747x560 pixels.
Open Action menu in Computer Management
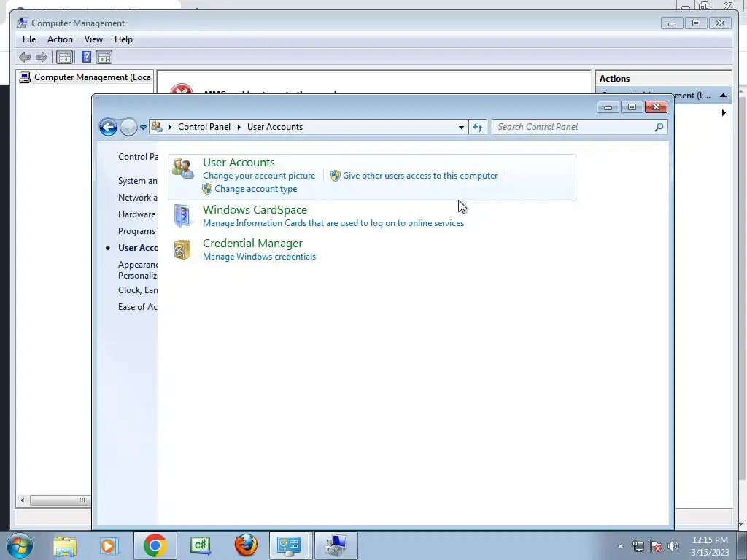(x=60, y=39)
